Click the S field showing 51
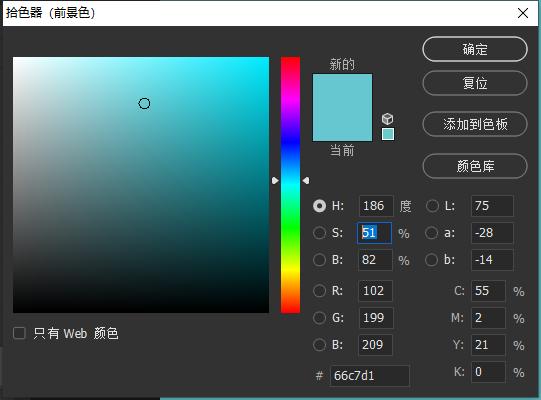 pos(374,233)
